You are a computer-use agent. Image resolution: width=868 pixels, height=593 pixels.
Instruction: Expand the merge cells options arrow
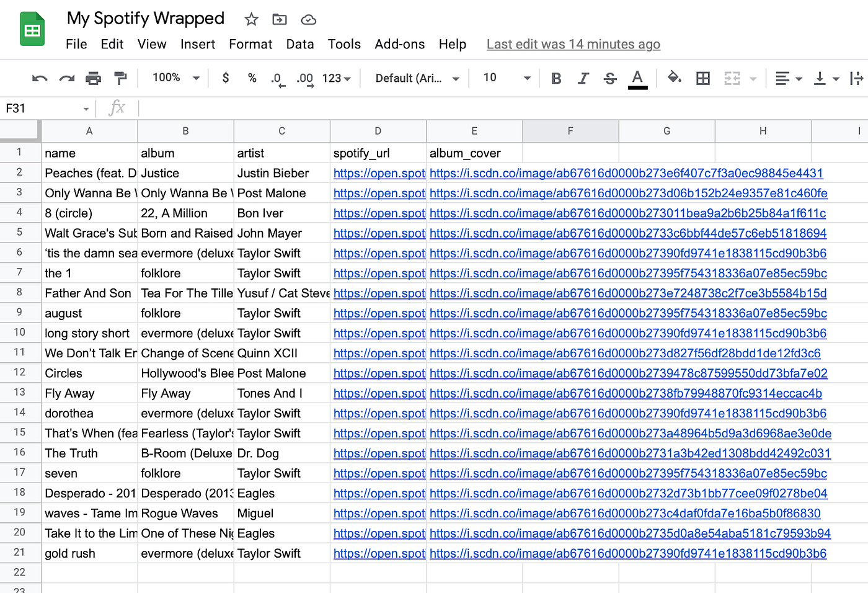[x=753, y=79]
